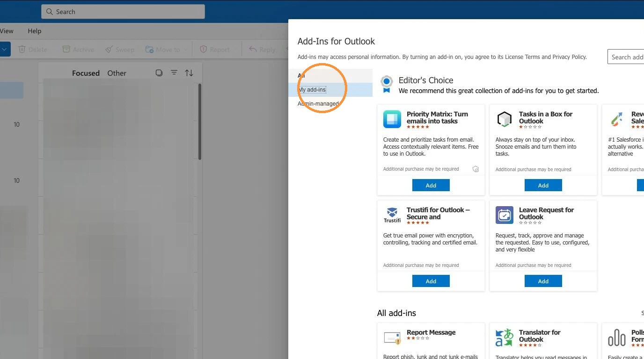Open the Trustifi for Outlook title
Screen dimensions: 644x359
point(438,213)
